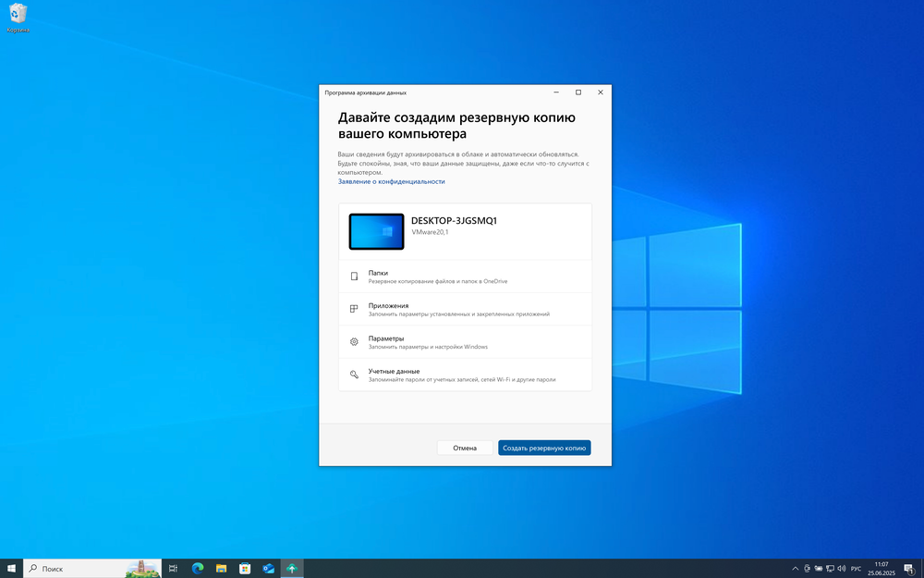The image size is (924, 578).
Task: Click the Windows Backup taskbar icon
Action: pyautogui.click(x=292, y=569)
